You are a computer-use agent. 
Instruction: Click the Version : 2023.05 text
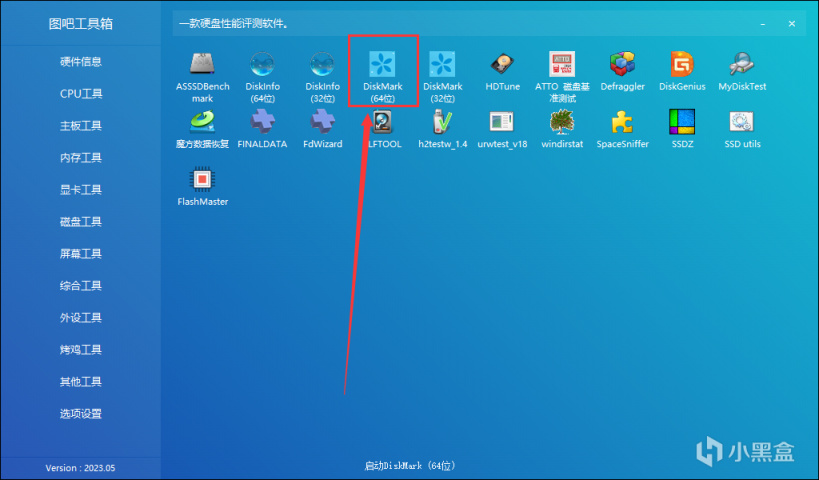point(80,467)
